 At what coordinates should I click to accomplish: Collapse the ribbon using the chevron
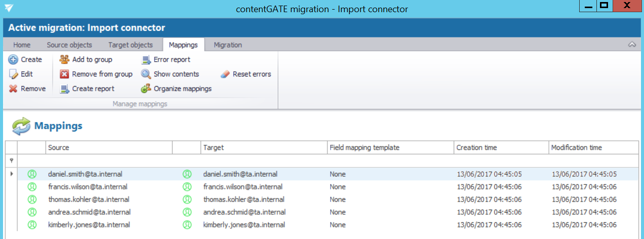click(x=632, y=45)
